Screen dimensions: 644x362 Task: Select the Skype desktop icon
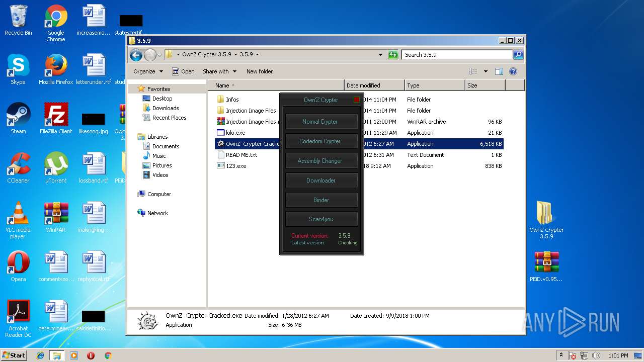click(18, 69)
